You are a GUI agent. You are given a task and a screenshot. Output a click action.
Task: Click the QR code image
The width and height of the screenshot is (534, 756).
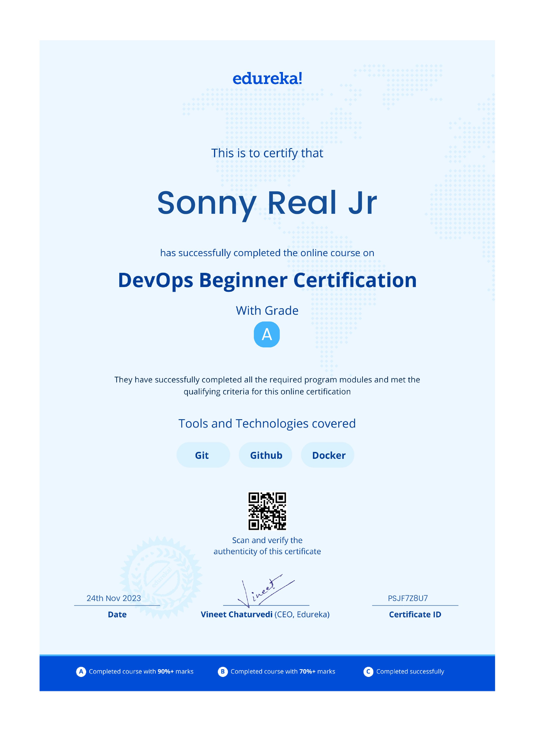267,511
